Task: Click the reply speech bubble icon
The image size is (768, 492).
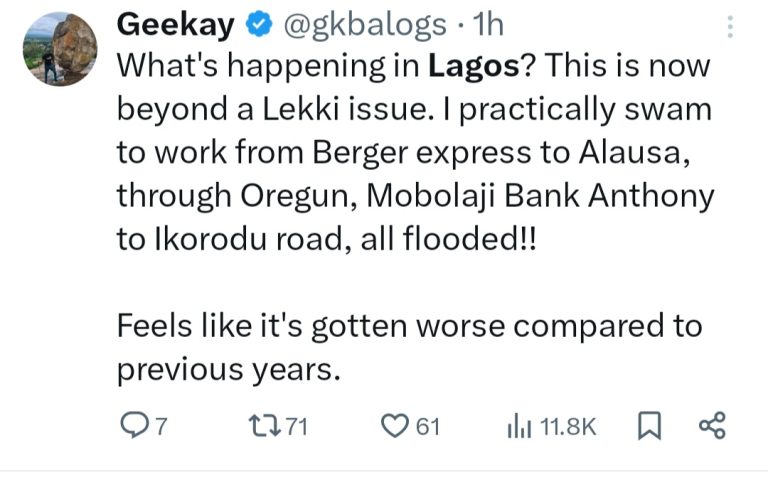Action: click(x=133, y=427)
